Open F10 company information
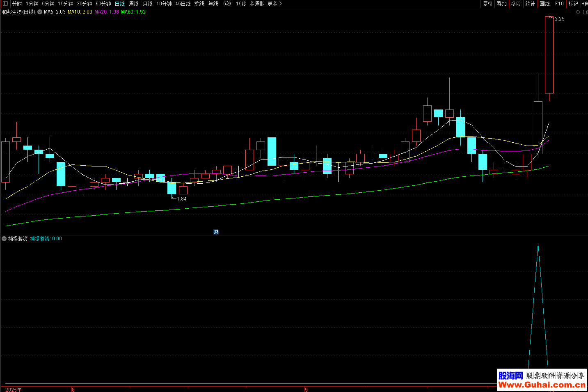This screenshot has width=588, height=392. [559, 4]
